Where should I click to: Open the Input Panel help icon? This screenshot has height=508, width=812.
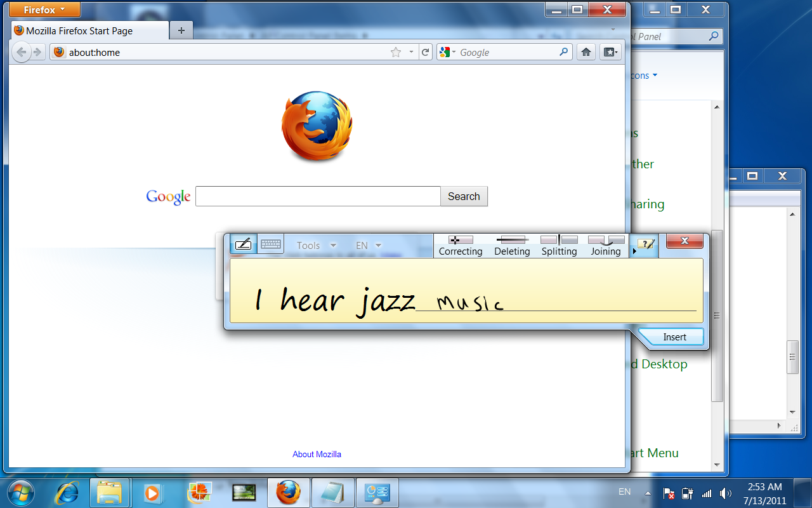click(646, 244)
